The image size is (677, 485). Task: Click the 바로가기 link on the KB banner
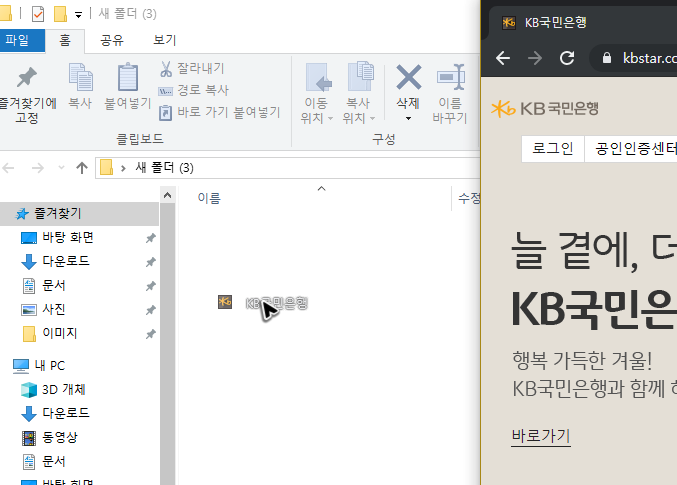(x=541, y=435)
